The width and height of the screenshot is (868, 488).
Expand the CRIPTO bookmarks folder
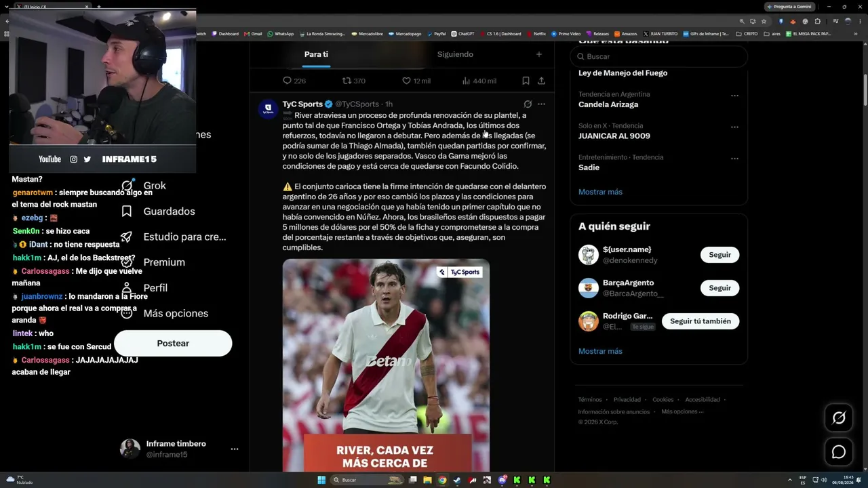pos(747,34)
